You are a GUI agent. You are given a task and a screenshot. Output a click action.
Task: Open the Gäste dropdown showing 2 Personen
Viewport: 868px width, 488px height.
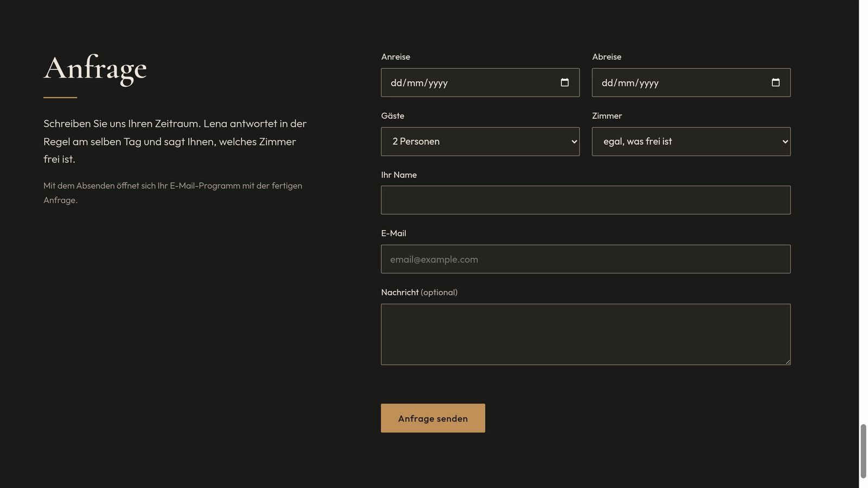click(x=480, y=142)
